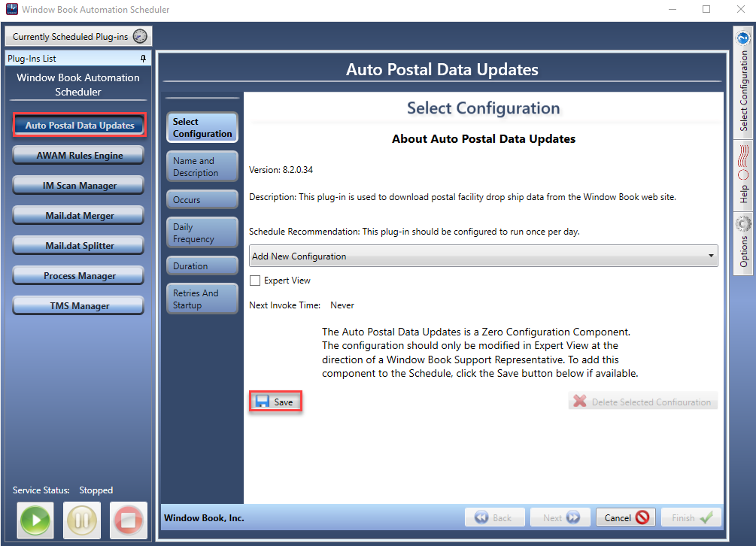The image size is (756, 546).
Task: Pause the service with yellow pause button
Action: 81,520
